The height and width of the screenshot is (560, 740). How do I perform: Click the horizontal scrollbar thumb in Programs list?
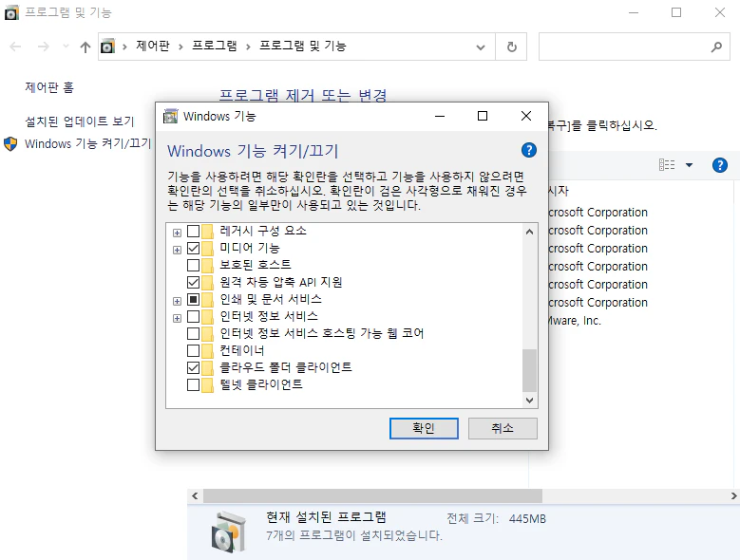372,495
